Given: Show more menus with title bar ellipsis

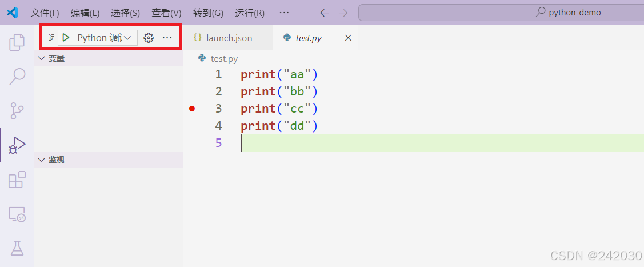Looking at the screenshot, I should click(x=284, y=13).
